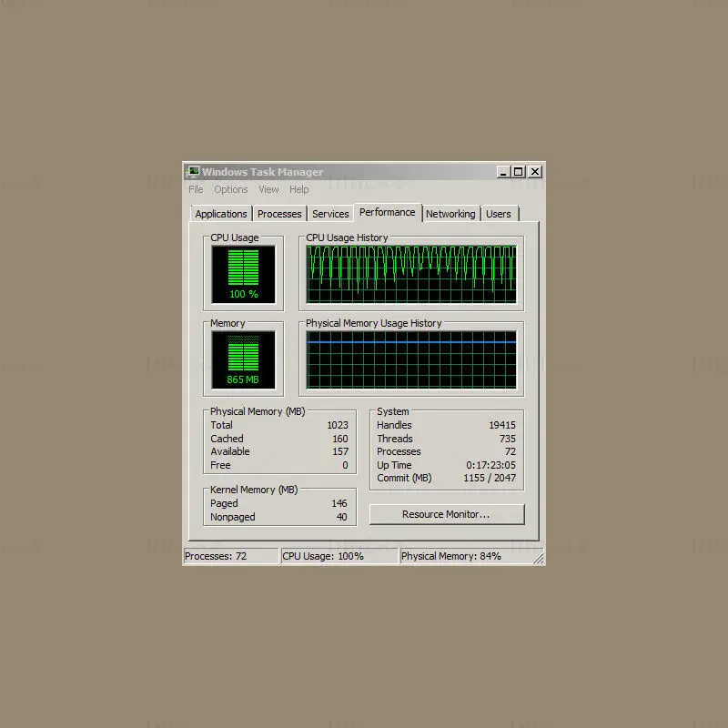Image resolution: width=728 pixels, height=728 pixels.
Task: Click the window resize grip corner
Action: 539,559
